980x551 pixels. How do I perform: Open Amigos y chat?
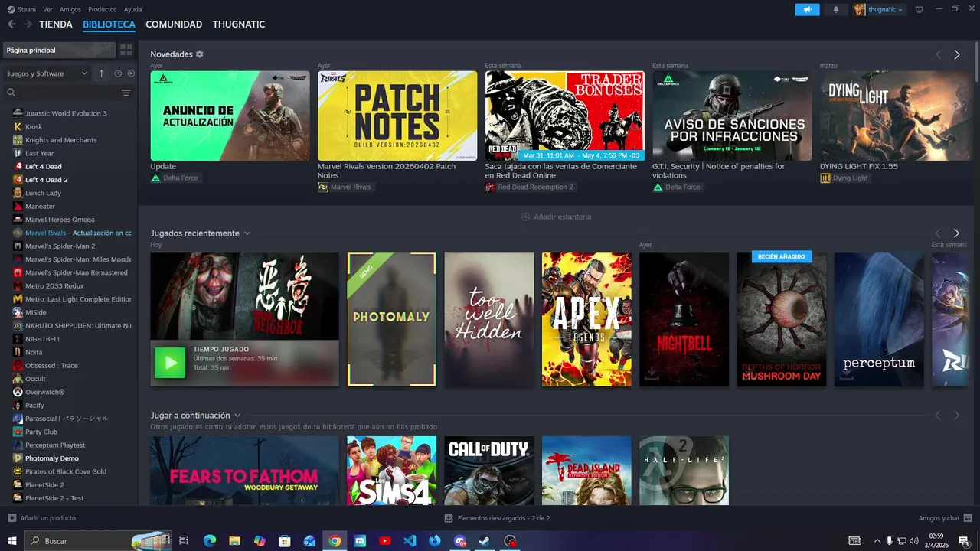(946, 518)
